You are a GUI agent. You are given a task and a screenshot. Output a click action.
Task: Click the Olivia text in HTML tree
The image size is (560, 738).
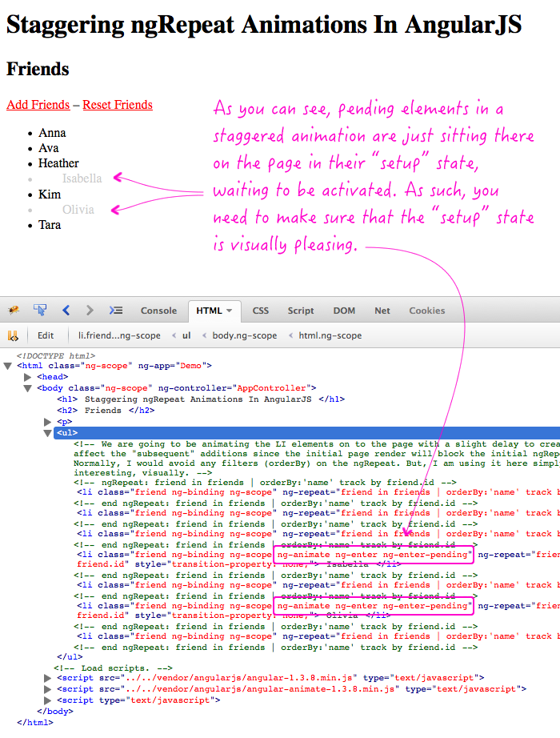pos(342,616)
